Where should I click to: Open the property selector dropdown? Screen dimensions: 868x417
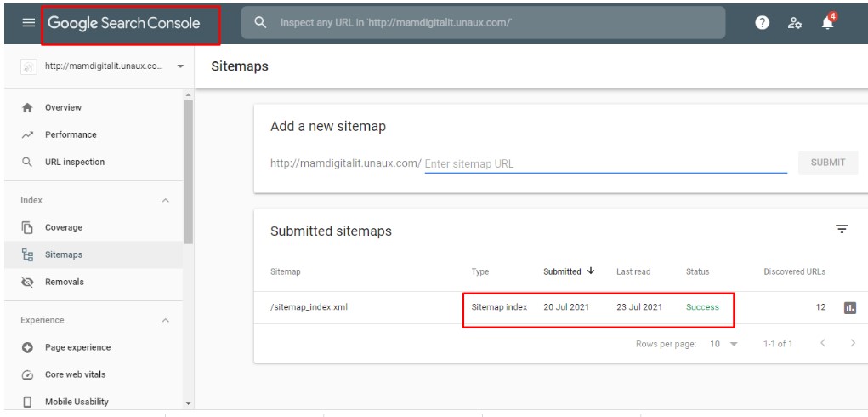(x=180, y=66)
